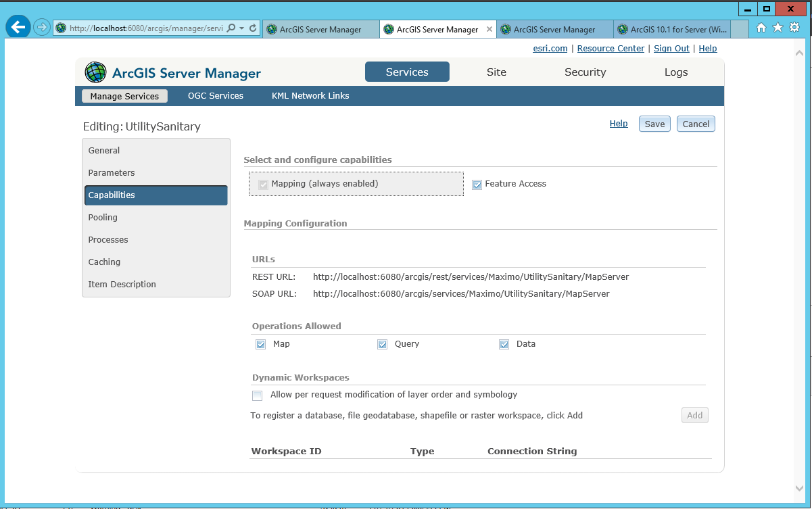Click the Cancel button
Viewport: 812px width, 509px height.
click(696, 124)
